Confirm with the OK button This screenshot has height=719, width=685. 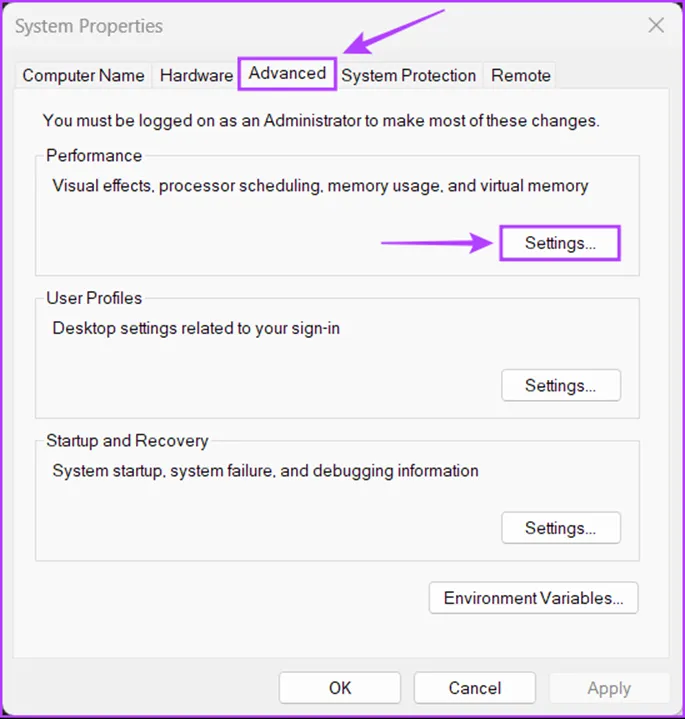tap(340, 688)
